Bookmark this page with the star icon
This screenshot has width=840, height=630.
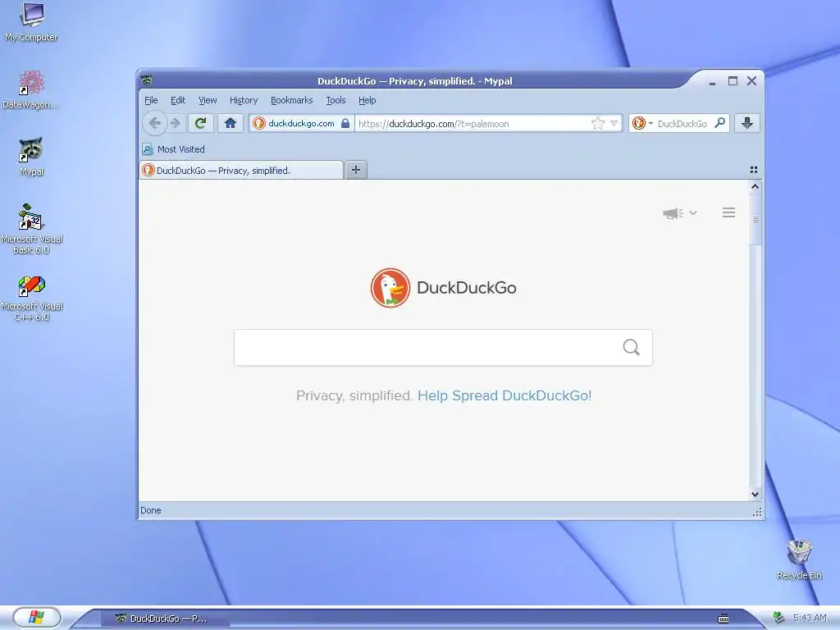coord(598,124)
